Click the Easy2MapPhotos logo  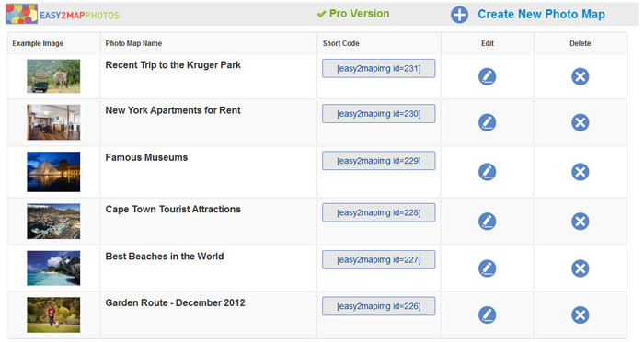[x=63, y=15]
